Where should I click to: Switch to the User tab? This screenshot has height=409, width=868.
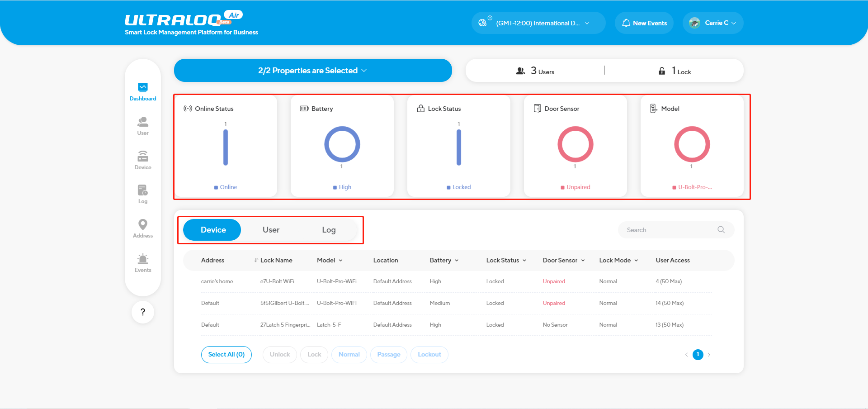[271, 230]
